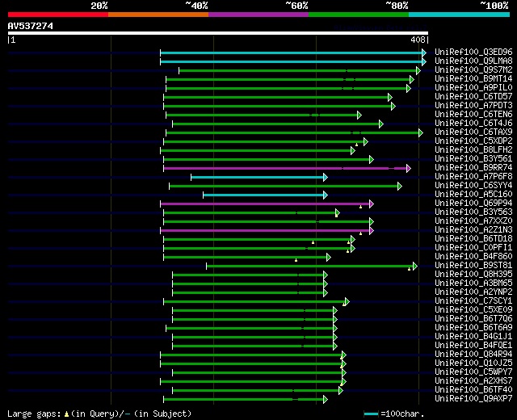Click the UniRef100_Q84R94 label
The height and width of the screenshot is (420, 517).
pyautogui.click(x=473, y=355)
